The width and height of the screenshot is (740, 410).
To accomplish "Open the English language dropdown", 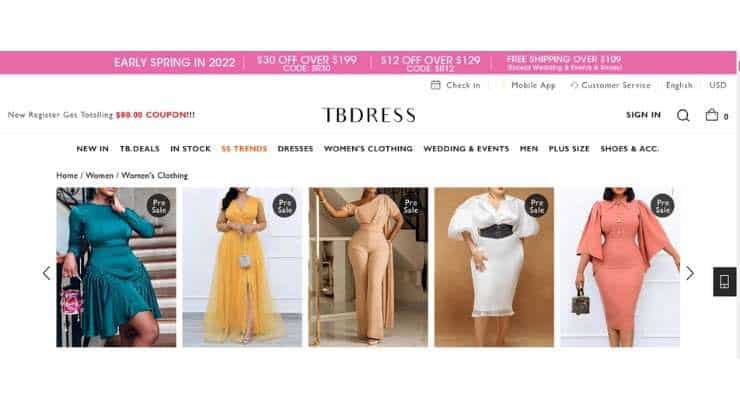I will point(679,85).
